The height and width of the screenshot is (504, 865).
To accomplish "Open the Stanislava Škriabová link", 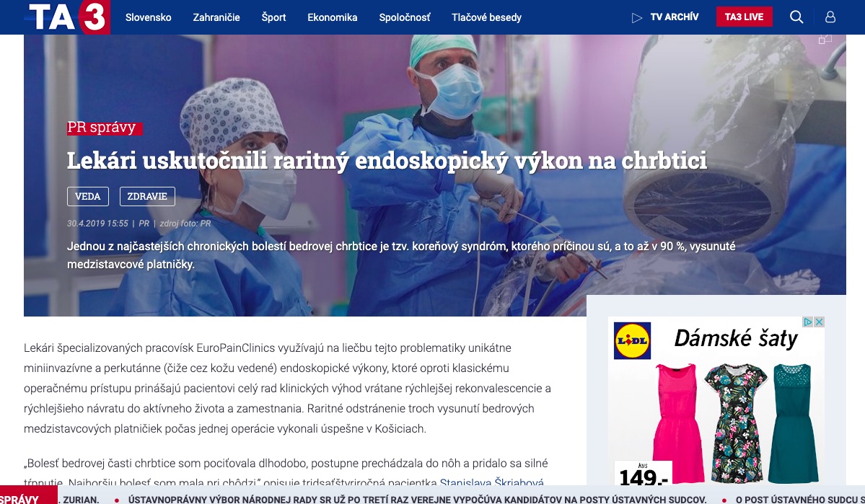I will [491, 482].
